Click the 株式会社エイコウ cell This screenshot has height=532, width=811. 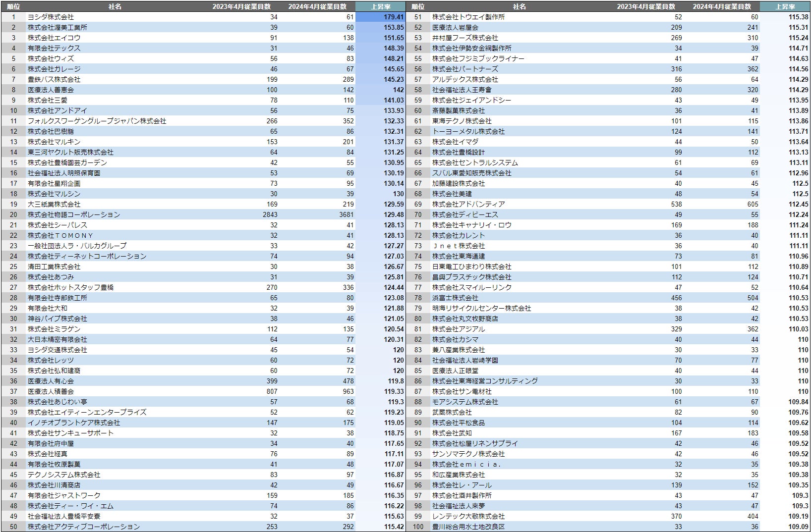[x=54, y=38]
